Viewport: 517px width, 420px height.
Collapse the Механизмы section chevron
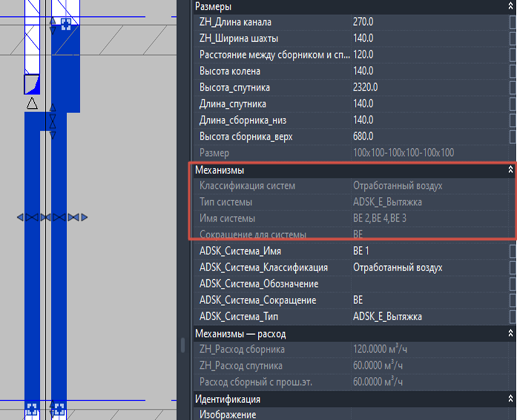[510, 170]
